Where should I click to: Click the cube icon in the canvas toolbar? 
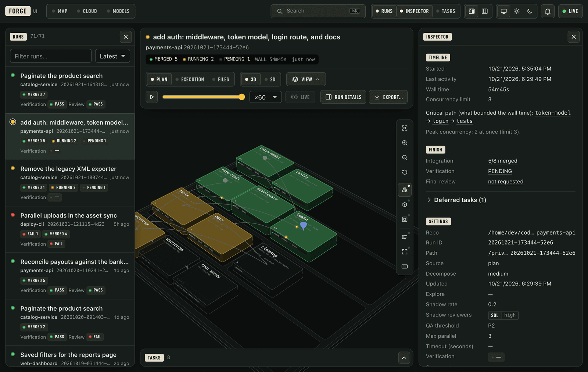[x=405, y=205]
